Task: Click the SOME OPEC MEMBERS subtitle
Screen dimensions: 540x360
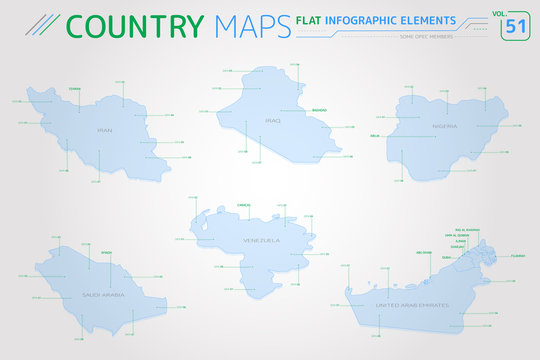Action: [426, 37]
